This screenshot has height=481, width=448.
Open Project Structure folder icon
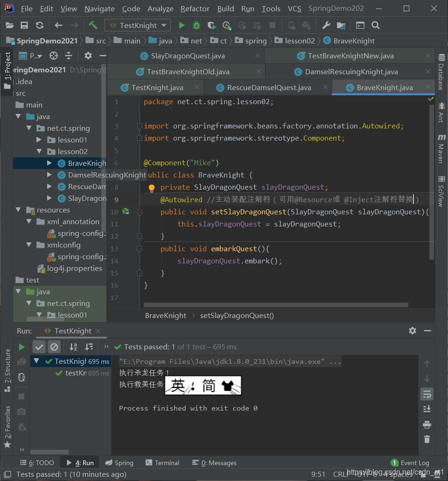point(341,26)
